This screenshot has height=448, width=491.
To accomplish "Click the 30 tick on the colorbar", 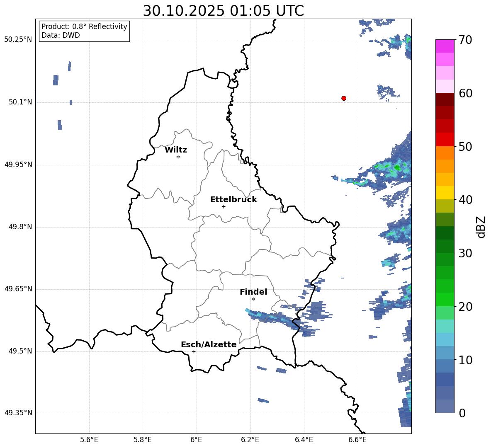I will point(465,253).
